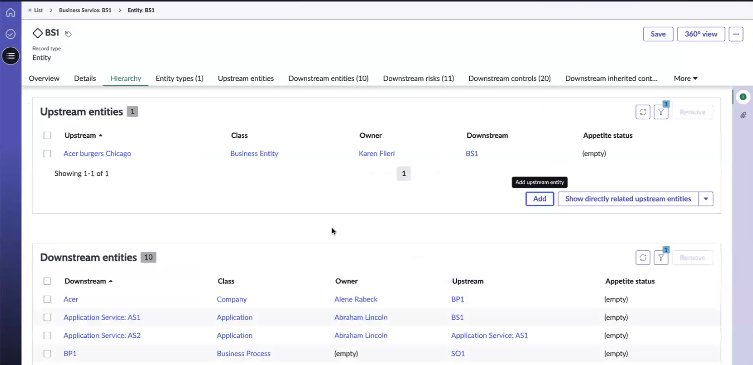This screenshot has width=753, height=365.
Task: Open the Company class link
Action: [x=231, y=299]
